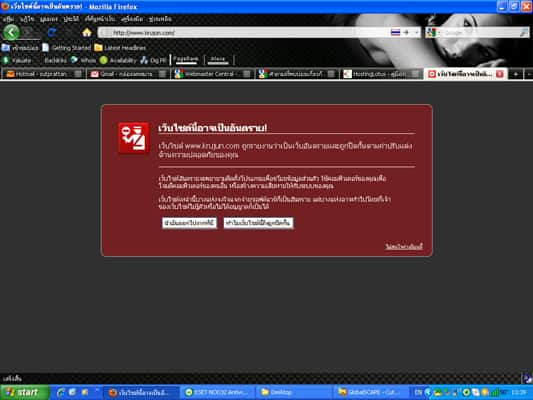Click inside the URL address field
This screenshot has width=533, height=400.
click(x=245, y=33)
